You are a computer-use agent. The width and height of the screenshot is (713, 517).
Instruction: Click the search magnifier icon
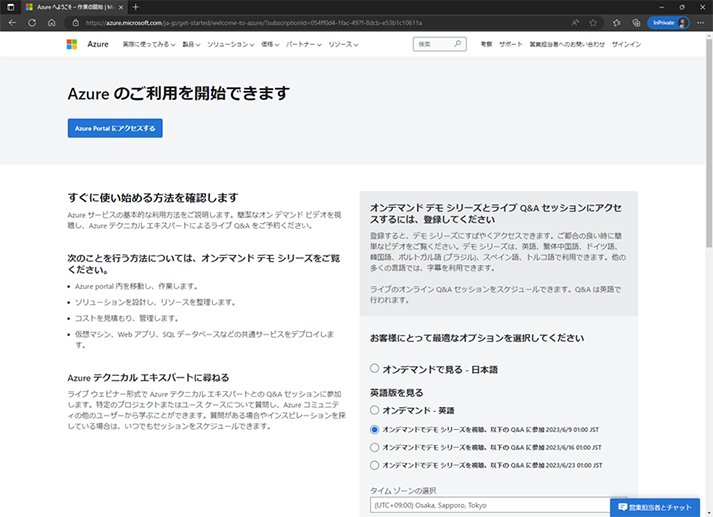tap(457, 44)
